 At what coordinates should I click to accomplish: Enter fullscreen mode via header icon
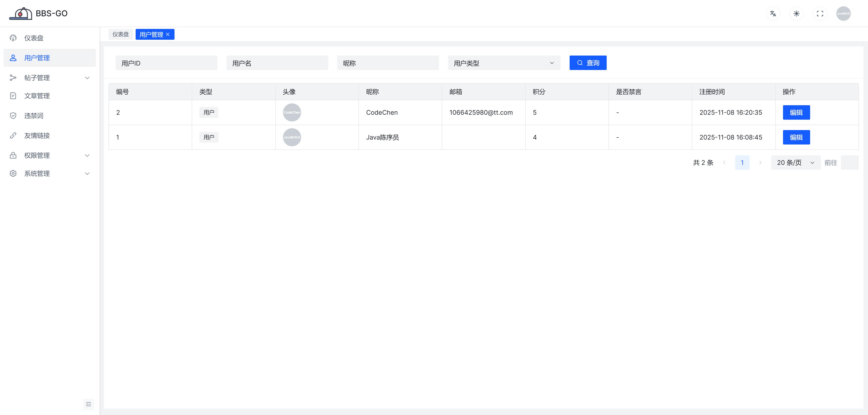820,14
